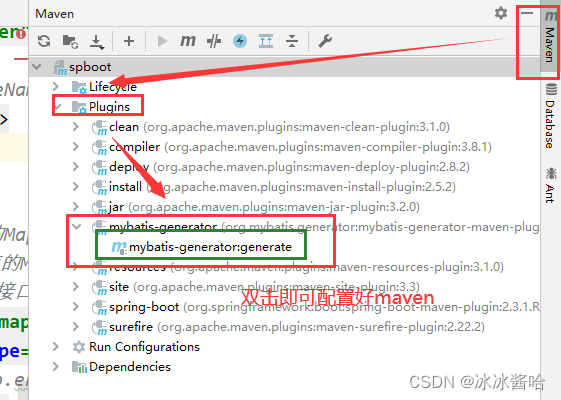Screen dimensions: 561x400
Task: Click the Run Configurations gear icon
Action: tap(79, 347)
